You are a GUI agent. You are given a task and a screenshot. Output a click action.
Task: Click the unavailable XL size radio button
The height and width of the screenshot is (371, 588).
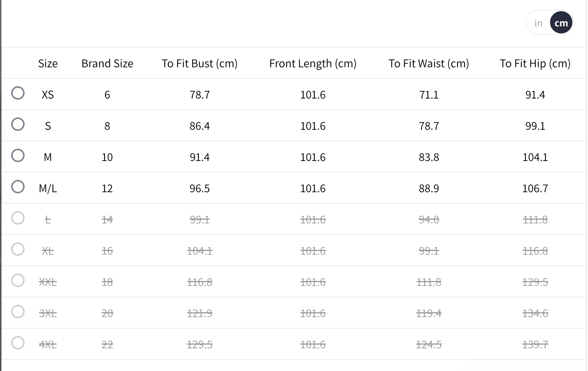[18, 249]
